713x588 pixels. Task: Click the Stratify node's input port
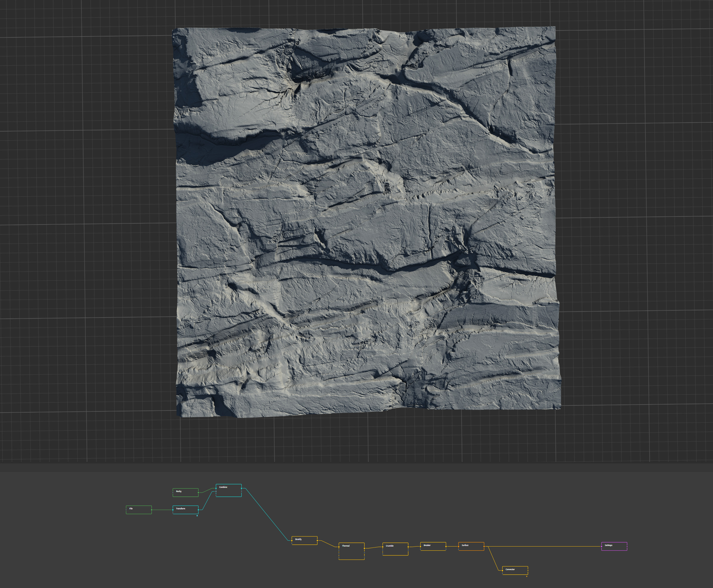pos(292,541)
